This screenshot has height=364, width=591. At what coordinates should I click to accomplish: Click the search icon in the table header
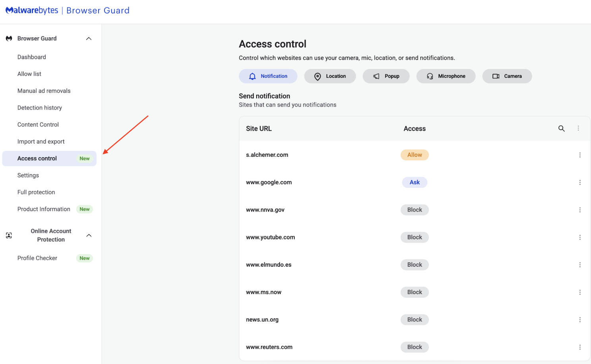pyautogui.click(x=561, y=129)
